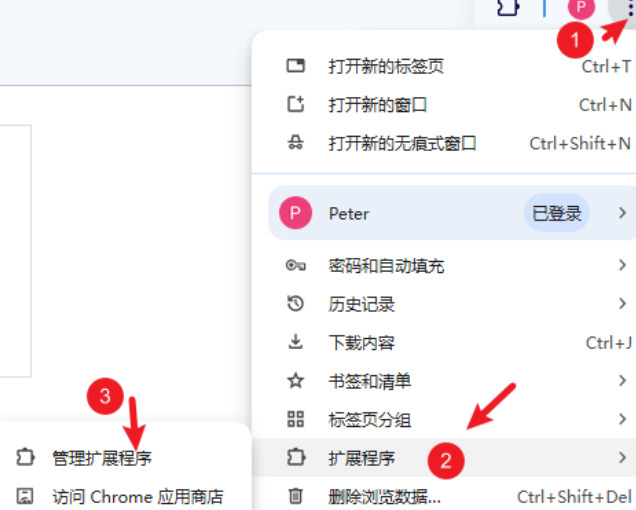
Task: Click the download icon beside 下载内容
Action: (x=295, y=342)
